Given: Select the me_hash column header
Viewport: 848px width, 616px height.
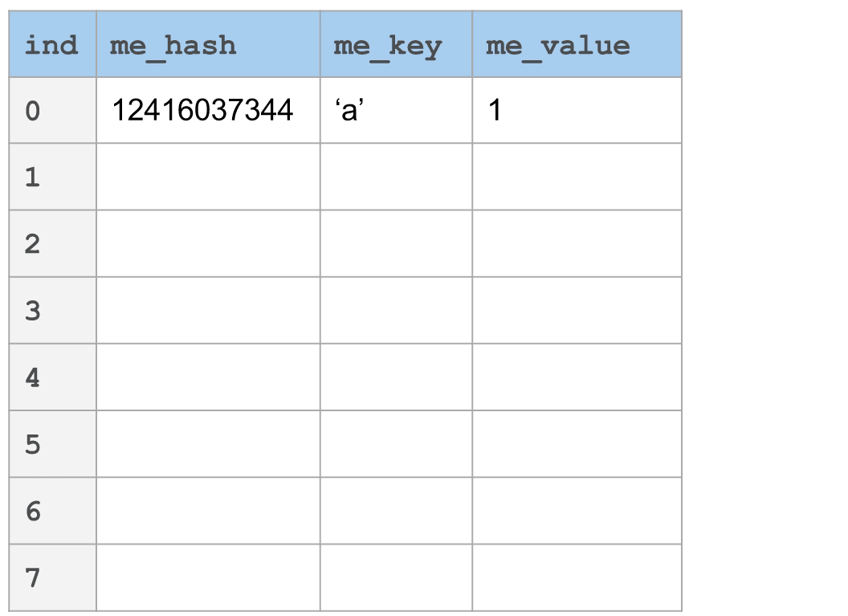Looking at the screenshot, I should point(208,44).
